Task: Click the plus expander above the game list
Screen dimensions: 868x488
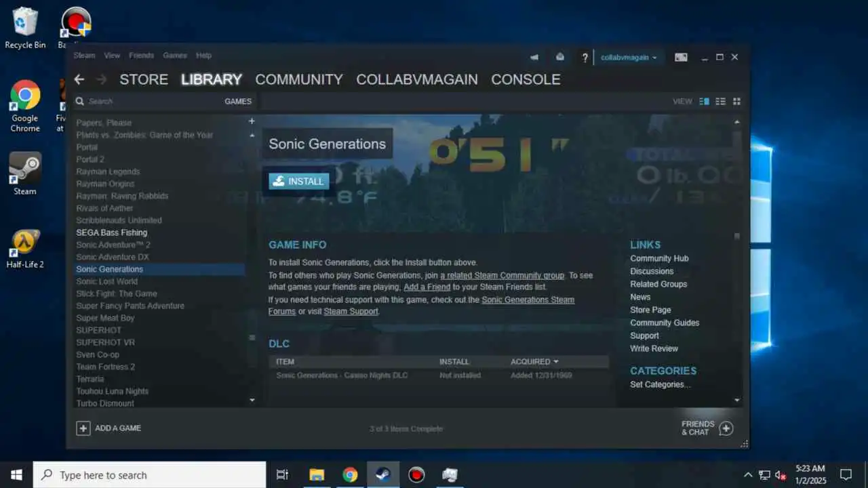Action: [252, 121]
